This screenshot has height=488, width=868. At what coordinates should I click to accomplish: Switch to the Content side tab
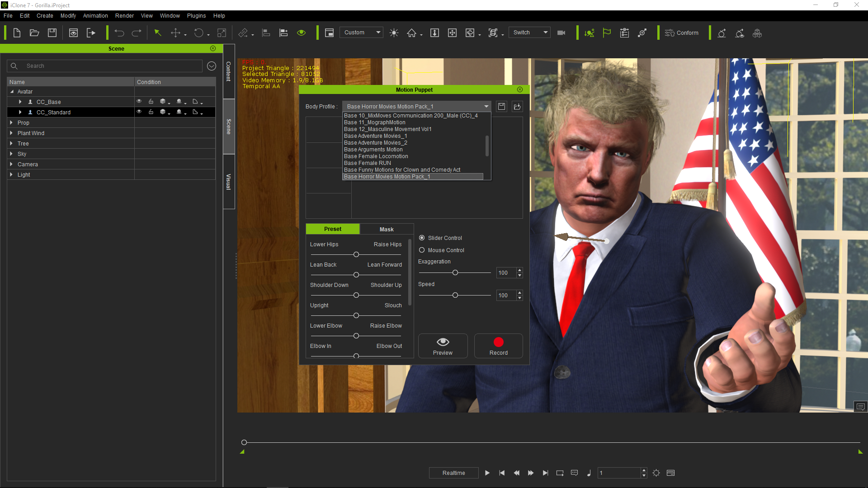click(x=229, y=71)
